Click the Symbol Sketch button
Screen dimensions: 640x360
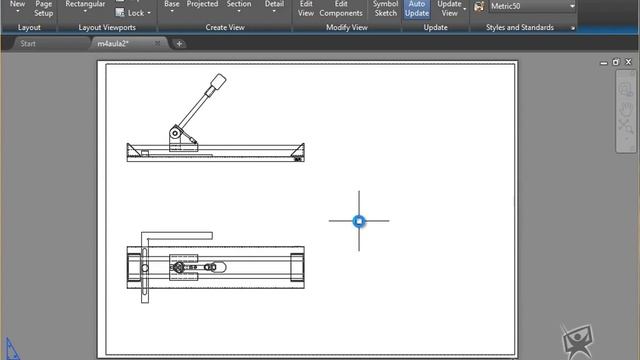click(385, 8)
